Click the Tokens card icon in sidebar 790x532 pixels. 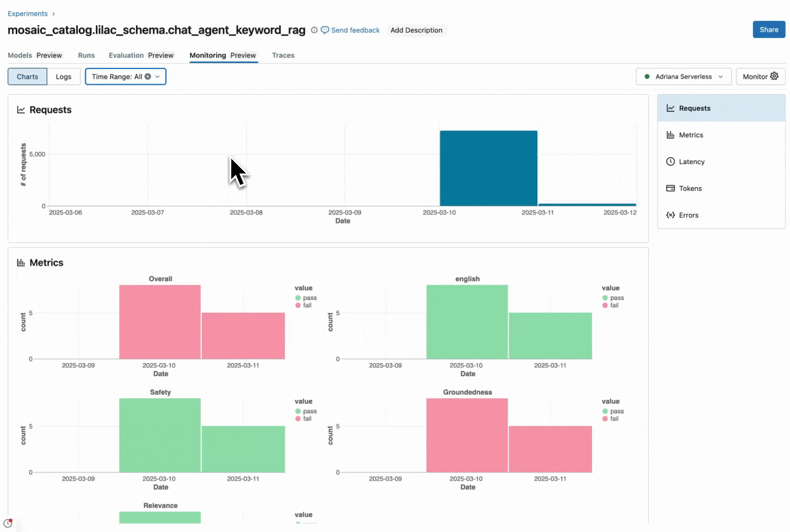tap(670, 188)
